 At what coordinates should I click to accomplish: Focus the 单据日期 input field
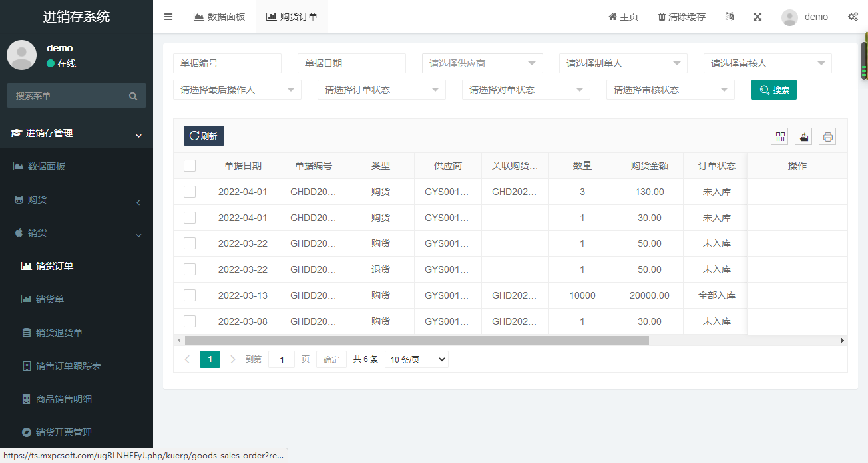pos(351,63)
